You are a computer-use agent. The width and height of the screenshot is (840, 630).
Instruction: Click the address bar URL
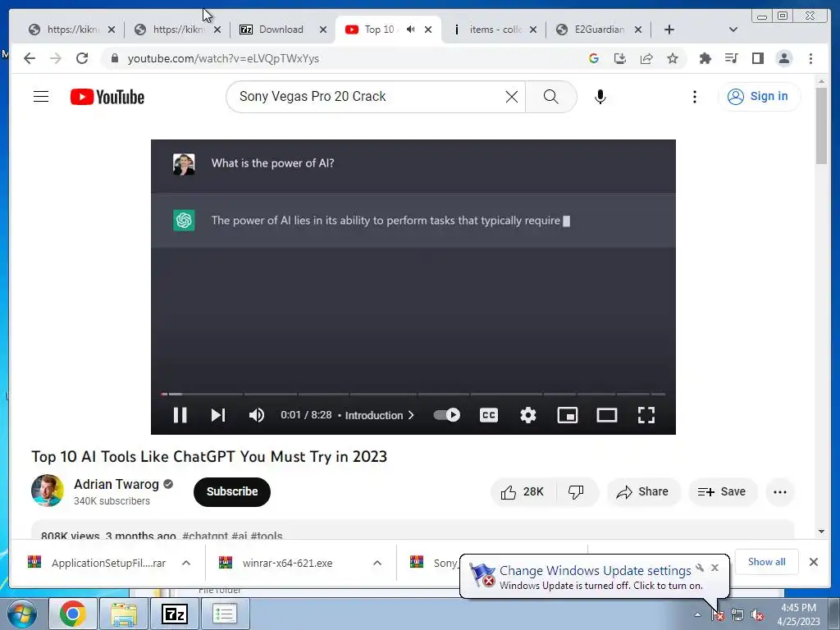click(x=223, y=58)
